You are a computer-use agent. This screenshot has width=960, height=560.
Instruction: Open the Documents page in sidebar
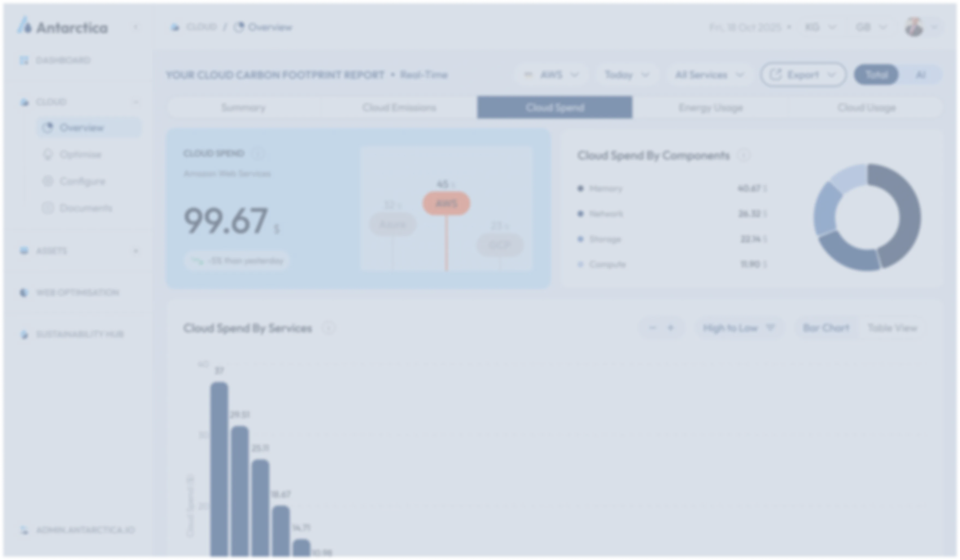coord(86,208)
